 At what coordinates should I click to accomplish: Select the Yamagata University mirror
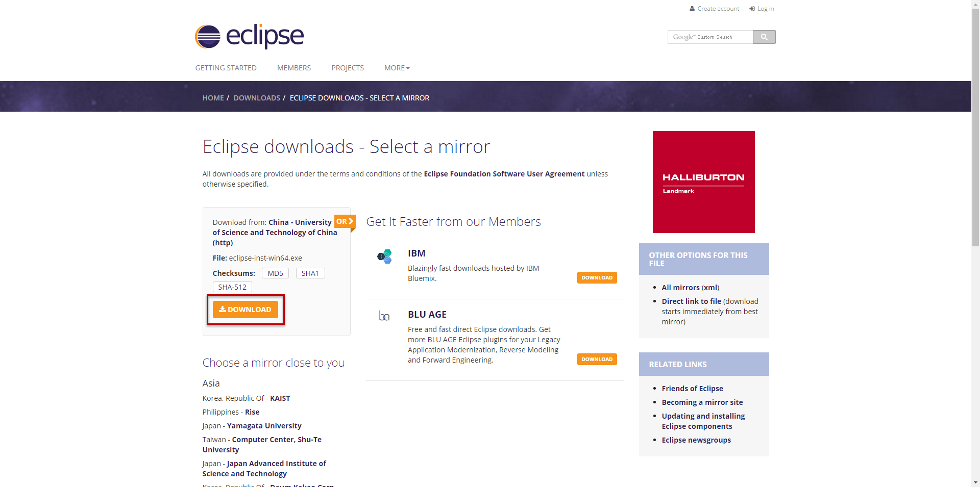coord(264,426)
